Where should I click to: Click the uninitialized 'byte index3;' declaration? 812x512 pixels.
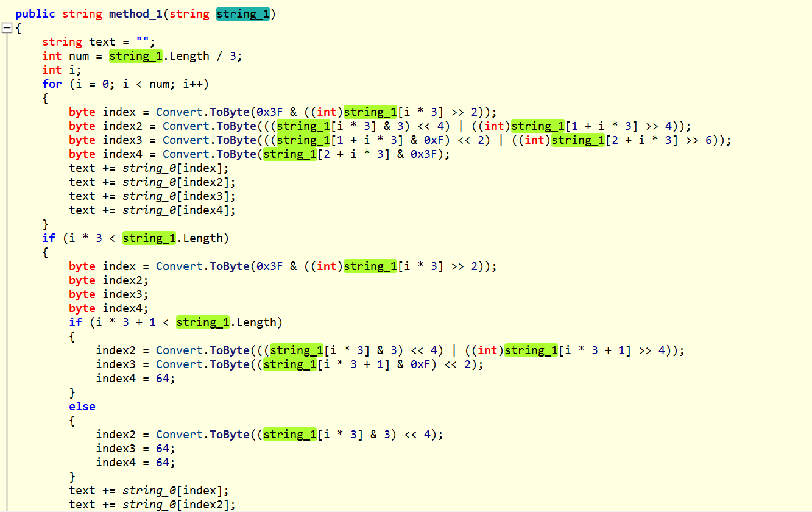(x=108, y=294)
